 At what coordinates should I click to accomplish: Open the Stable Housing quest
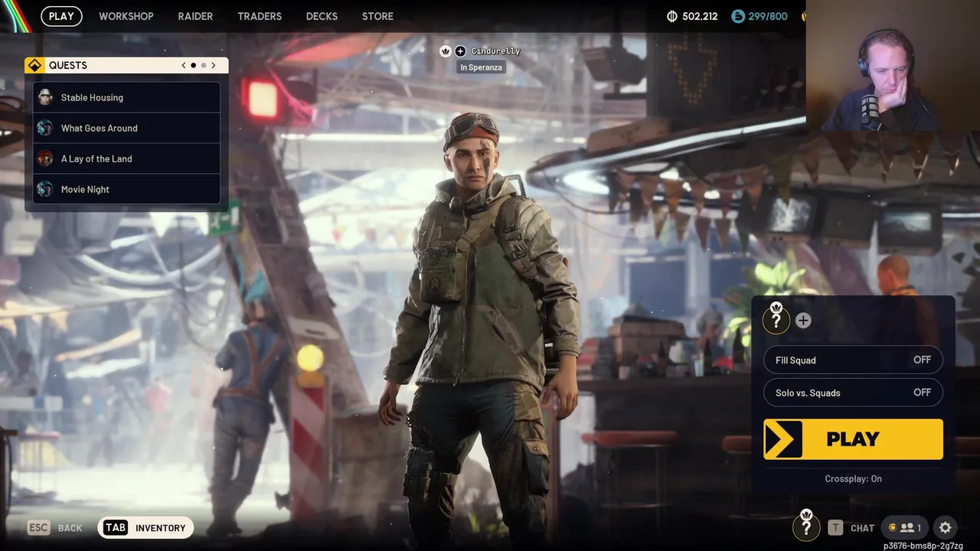(x=126, y=97)
